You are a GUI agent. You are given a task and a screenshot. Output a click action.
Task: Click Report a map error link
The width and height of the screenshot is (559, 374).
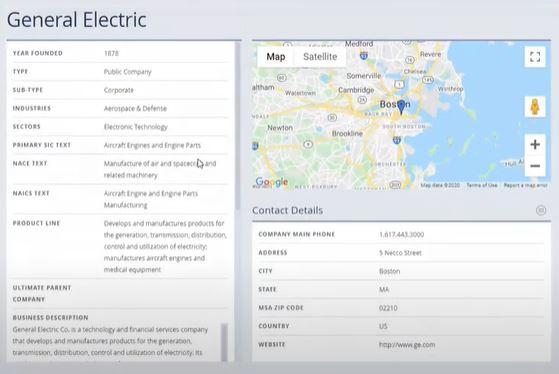[525, 185]
